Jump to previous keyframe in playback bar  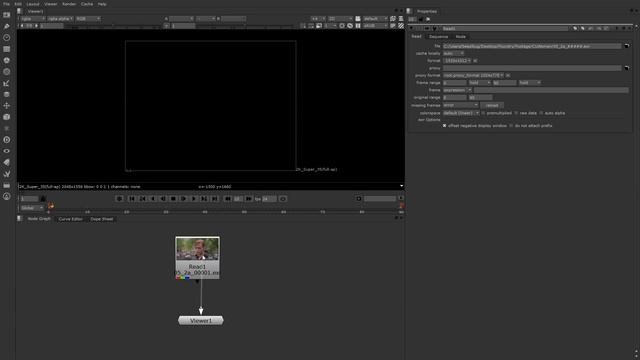point(142,199)
